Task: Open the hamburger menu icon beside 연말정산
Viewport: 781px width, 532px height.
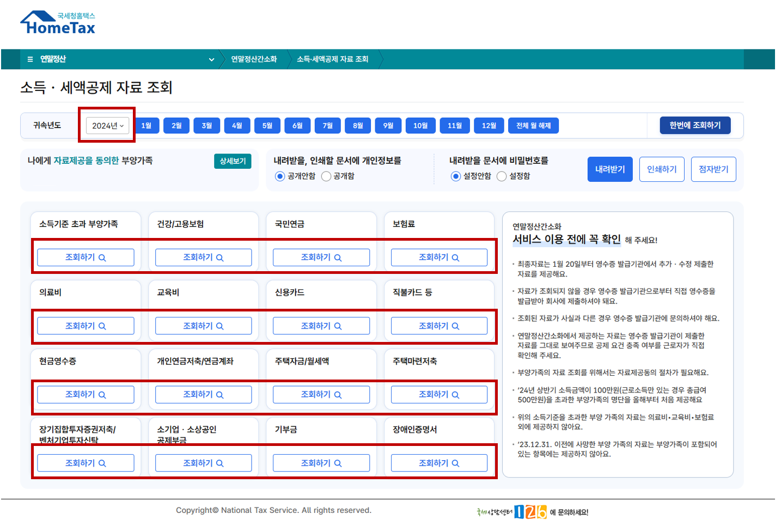Action: pyautogui.click(x=30, y=59)
